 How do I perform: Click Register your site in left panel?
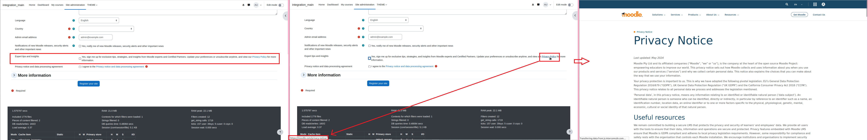click(89, 83)
